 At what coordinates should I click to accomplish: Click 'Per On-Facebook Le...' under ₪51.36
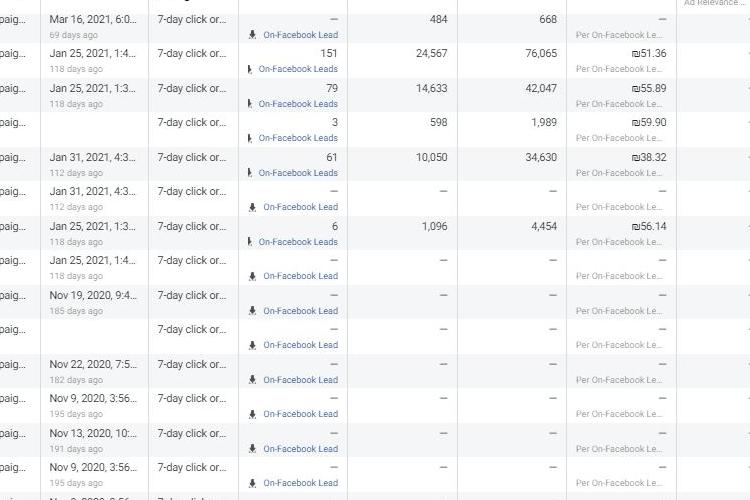[619, 69]
